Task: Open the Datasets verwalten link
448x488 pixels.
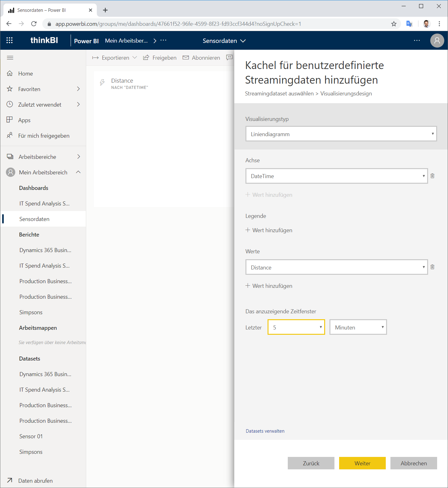Action: [x=265, y=431]
